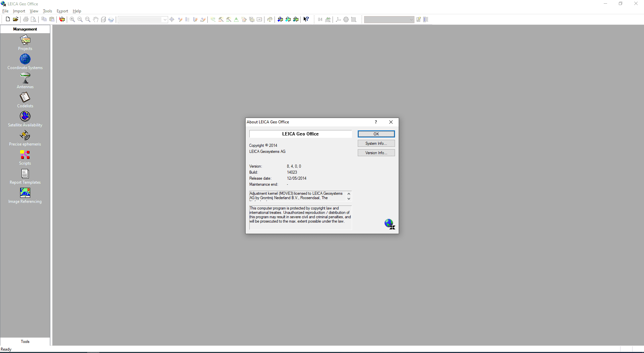644x353 pixels.
Task: Select the hand pan tool
Action: [x=96, y=19]
